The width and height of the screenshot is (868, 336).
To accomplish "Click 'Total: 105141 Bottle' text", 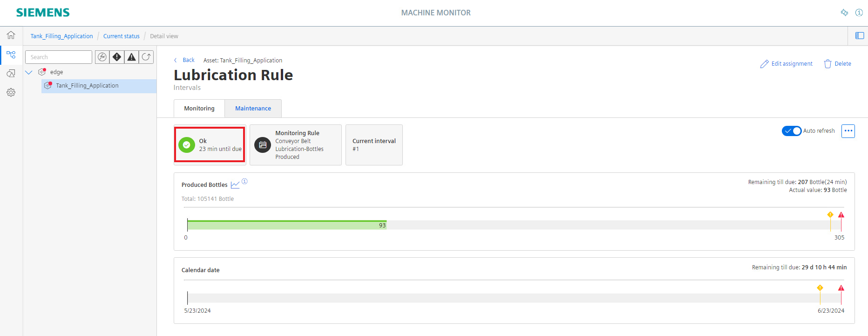I will [x=208, y=199].
